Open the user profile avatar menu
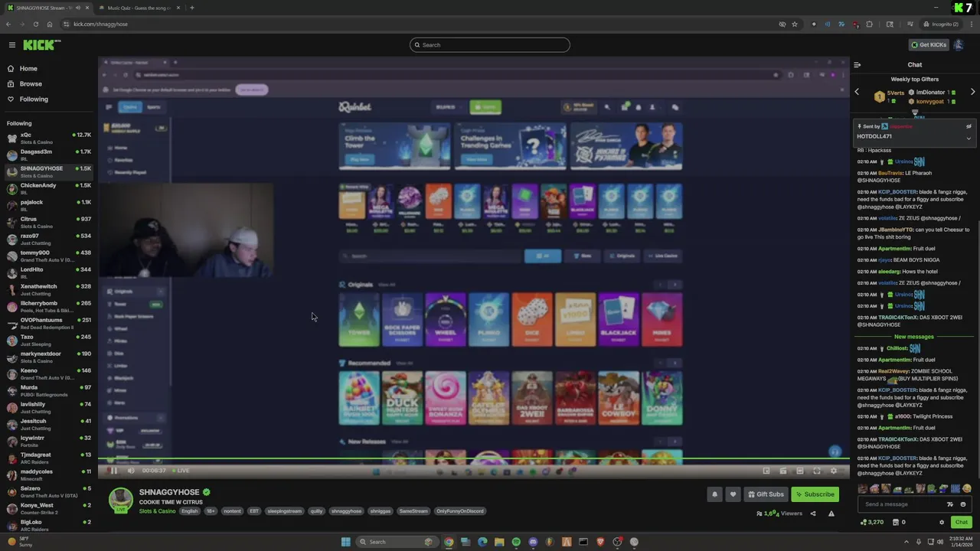The width and height of the screenshot is (980, 551). pyautogui.click(x=959, y=45)
